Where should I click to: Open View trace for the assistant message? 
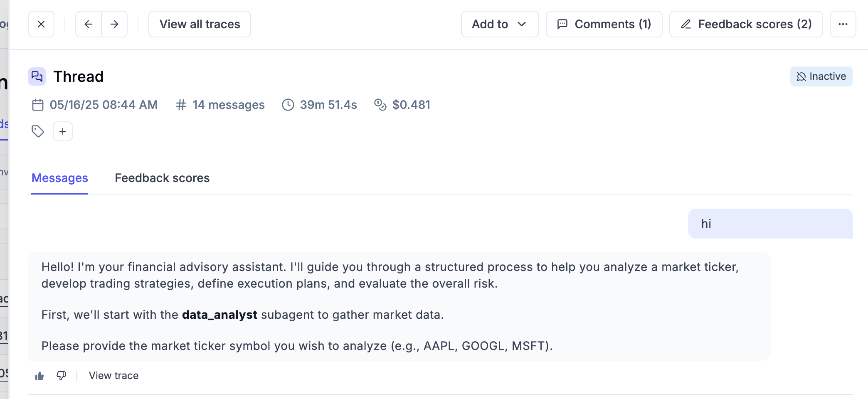click(x=113, y=375)
